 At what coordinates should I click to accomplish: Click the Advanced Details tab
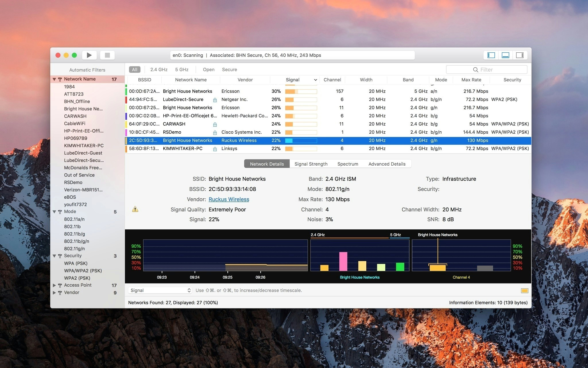tap(386, 163)
